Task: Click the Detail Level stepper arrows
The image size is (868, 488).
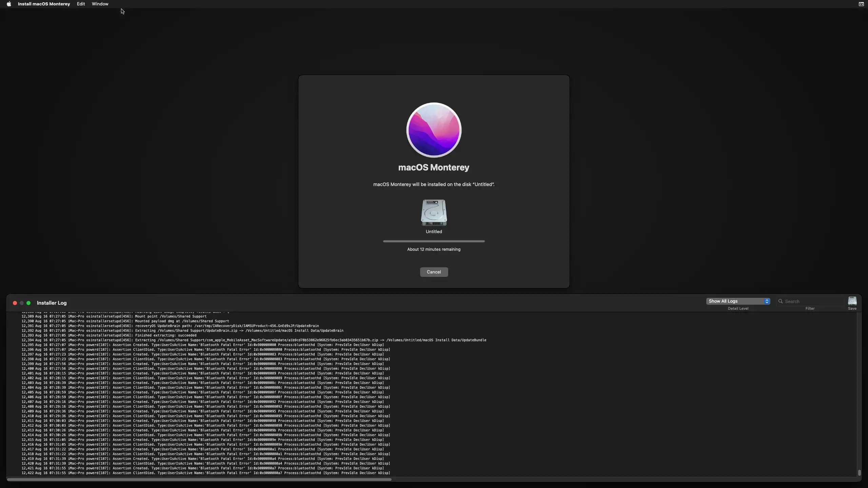Action: point(767,301)
